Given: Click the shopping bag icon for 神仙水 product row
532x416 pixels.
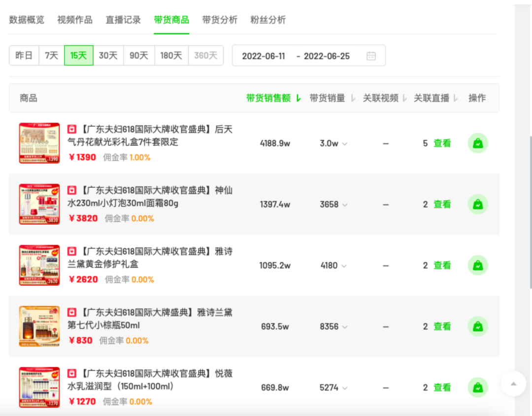Looking at the screenshot, I should coord(477,204).
